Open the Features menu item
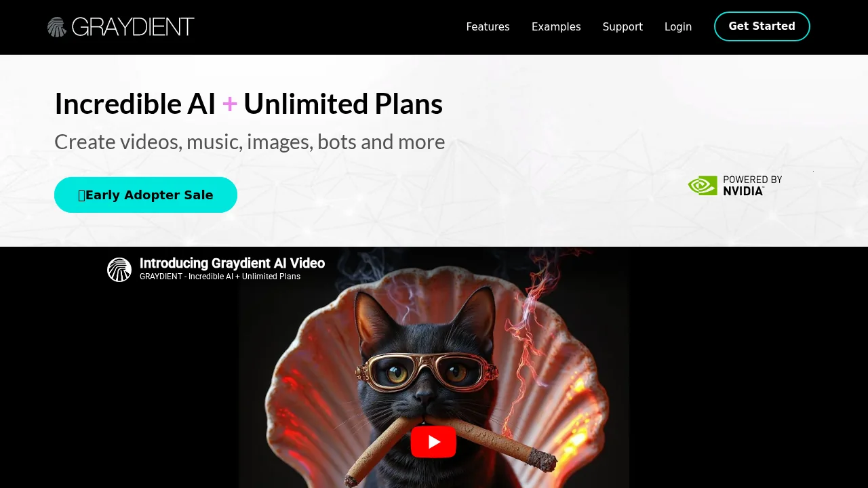The image size is (868, 488). tap(488, 27)
